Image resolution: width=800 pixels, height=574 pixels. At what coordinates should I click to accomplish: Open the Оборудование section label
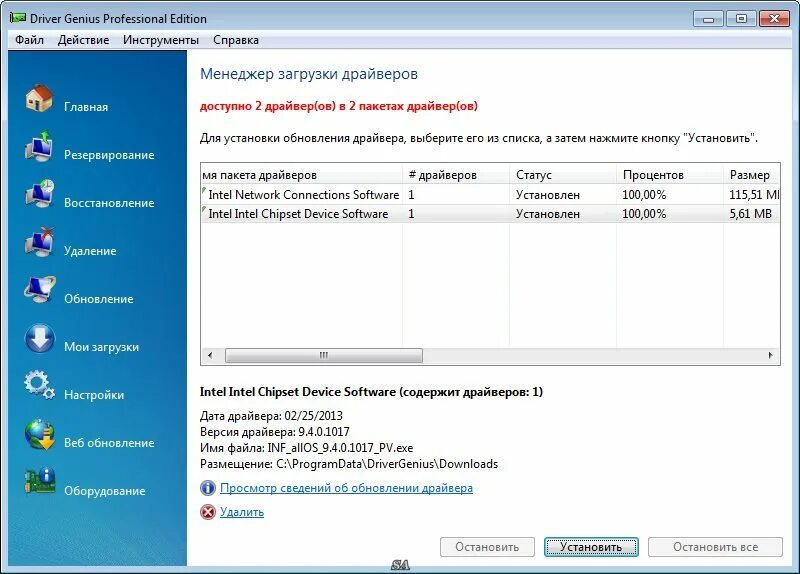105,491
